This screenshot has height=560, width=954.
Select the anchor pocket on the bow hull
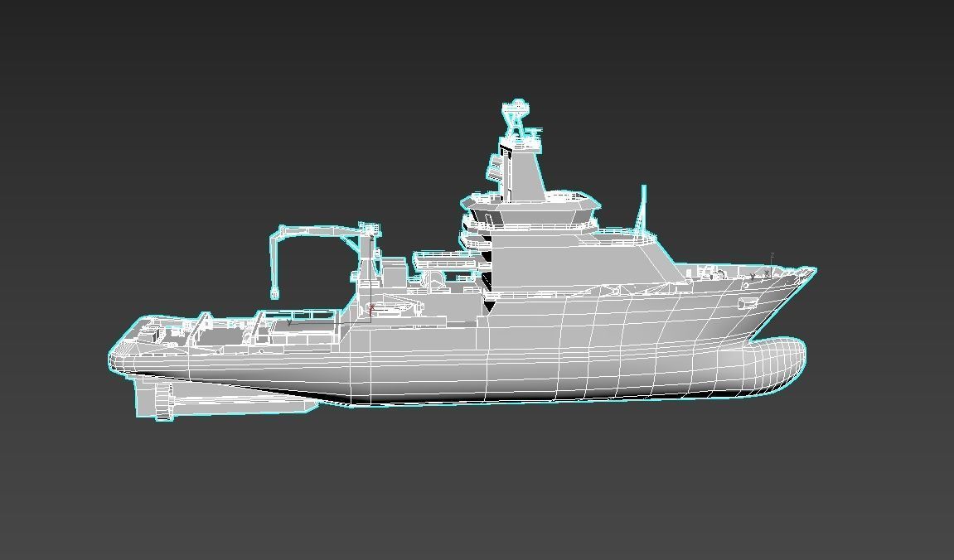point(747,302)
